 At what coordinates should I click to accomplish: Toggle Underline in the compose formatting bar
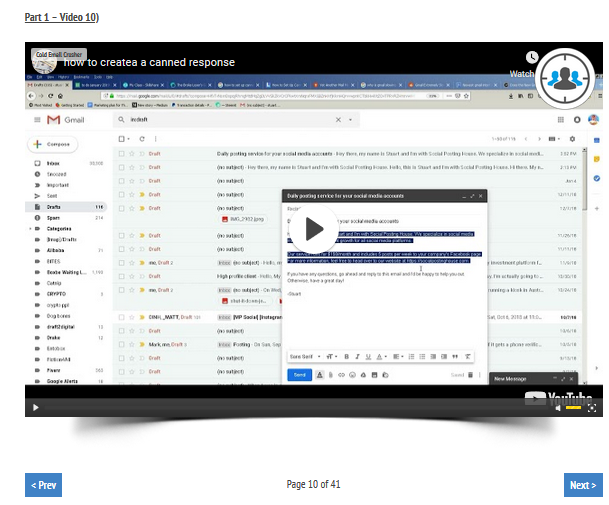[368, 357]
